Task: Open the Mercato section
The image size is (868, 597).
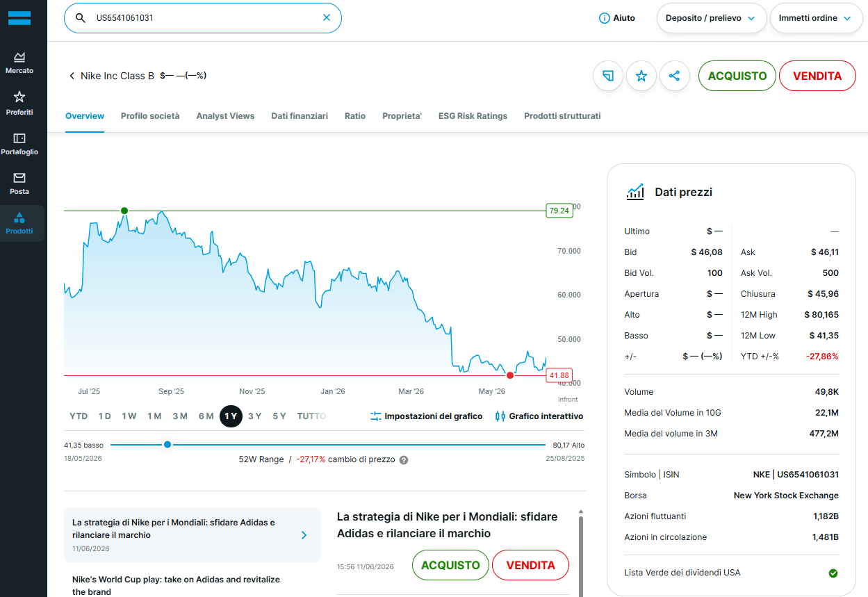Action: click(x=19, y=63)
